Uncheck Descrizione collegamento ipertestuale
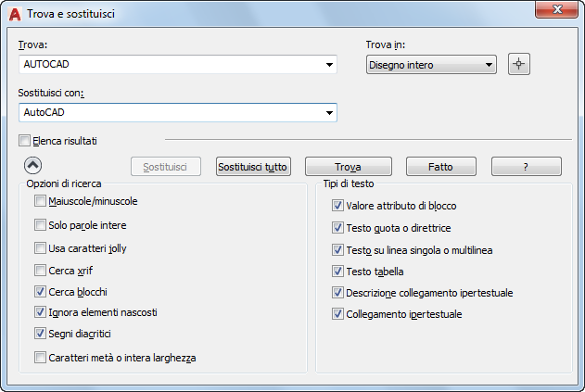Viewport: 585px width, 392px height. 337,293
